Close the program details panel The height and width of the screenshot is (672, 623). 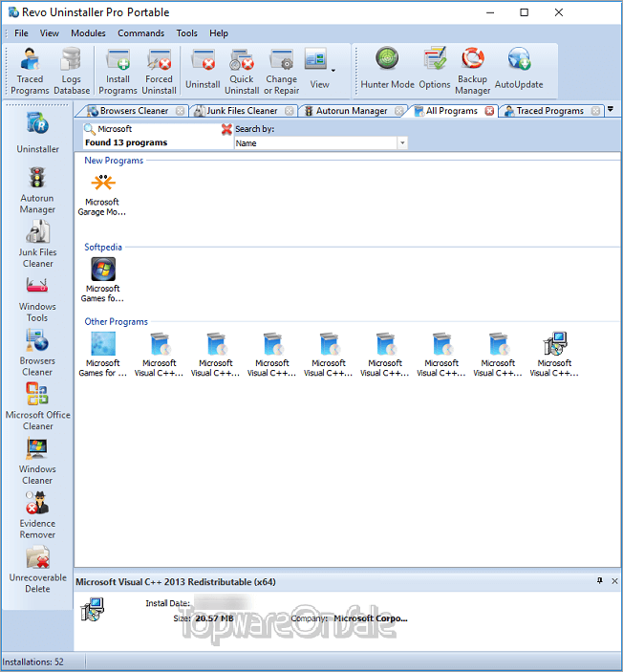[614, 581]
